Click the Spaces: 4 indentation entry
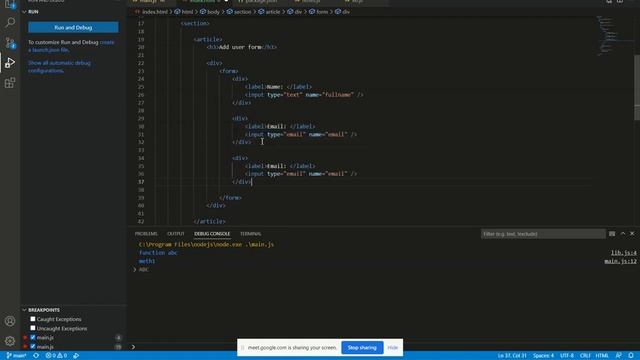 [544, 356]
